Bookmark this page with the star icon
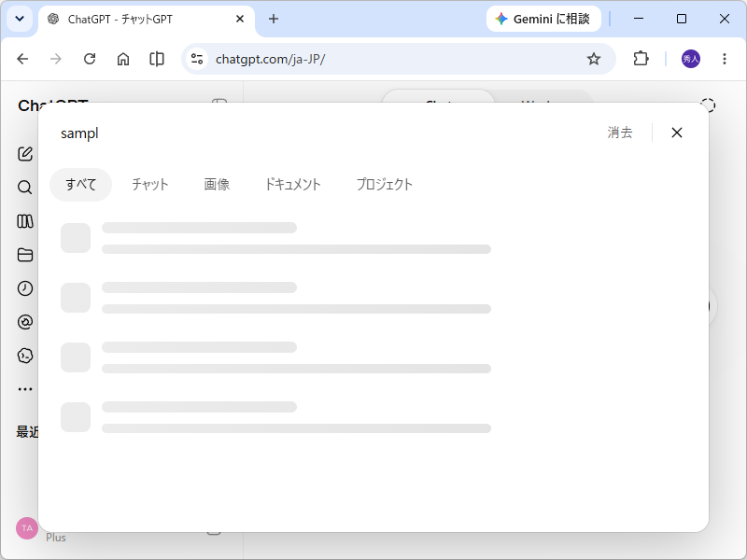This screenshot has width=747, height=560. [x=594, y=59]
